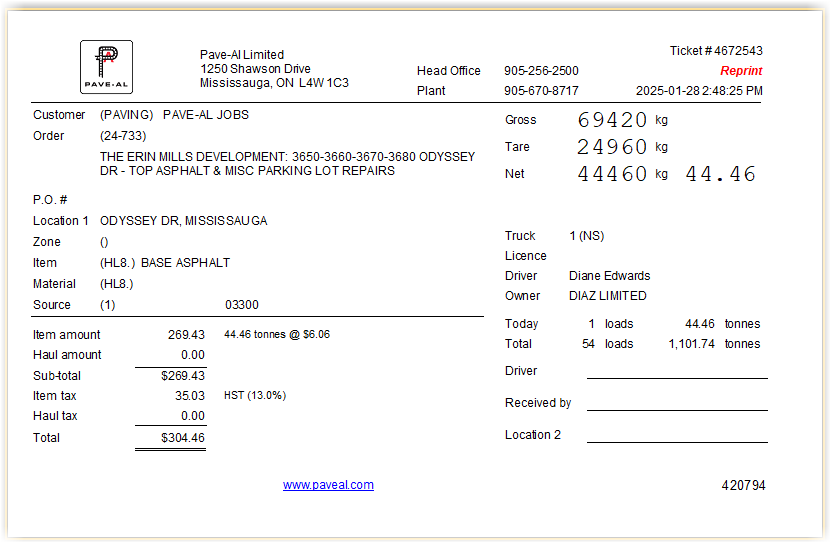Click driver name Diane Edwards

click(609, 276)
